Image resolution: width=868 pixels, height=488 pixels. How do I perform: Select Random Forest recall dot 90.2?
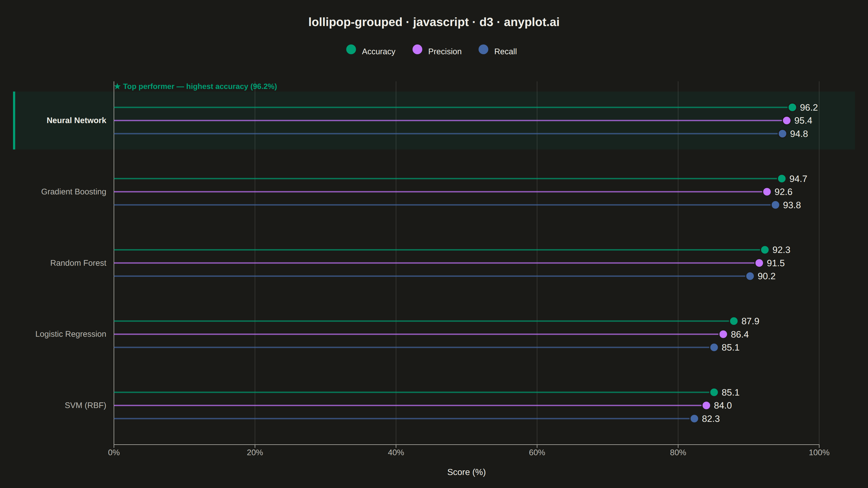(x=750, y=276)
